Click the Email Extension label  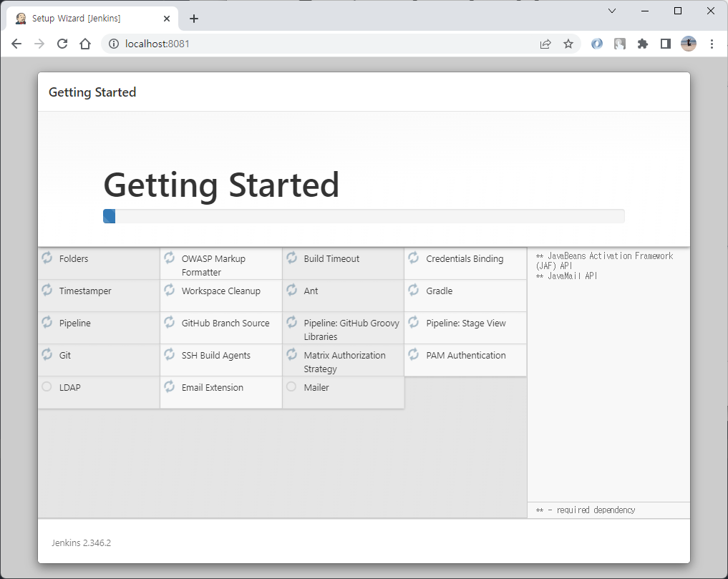tap(213, 388)
